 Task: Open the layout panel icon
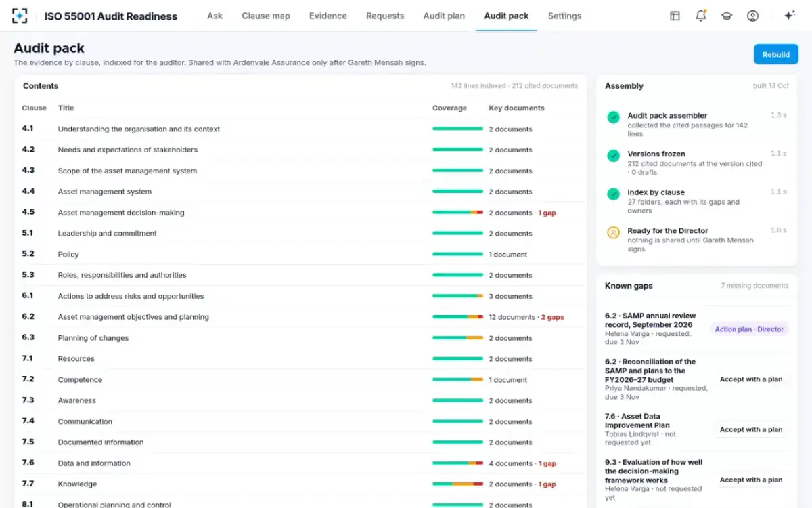point(675,16)
